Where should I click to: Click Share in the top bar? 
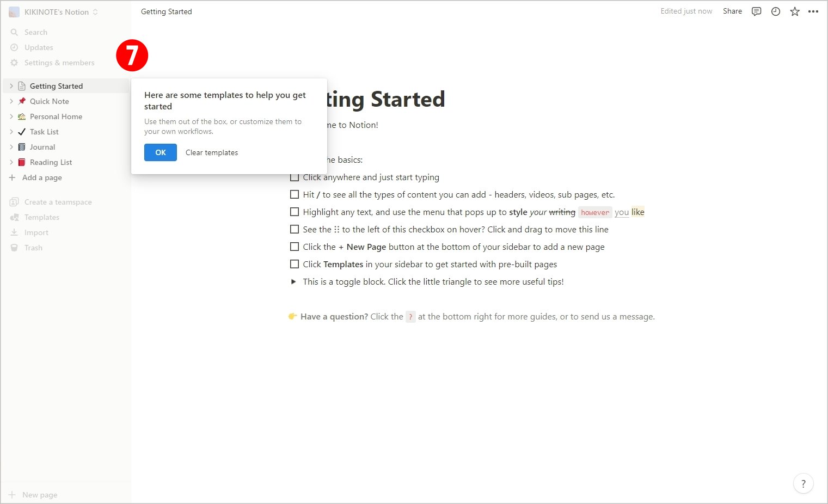coord(732,11)
